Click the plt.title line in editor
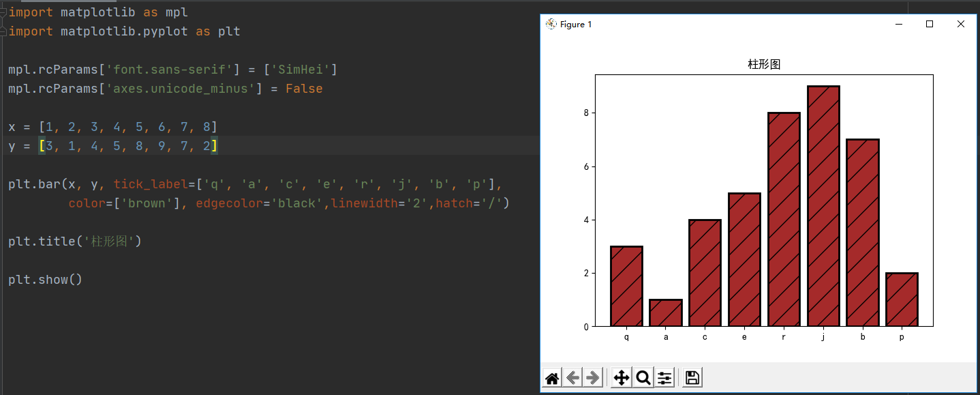 click(x=75, y=242)
